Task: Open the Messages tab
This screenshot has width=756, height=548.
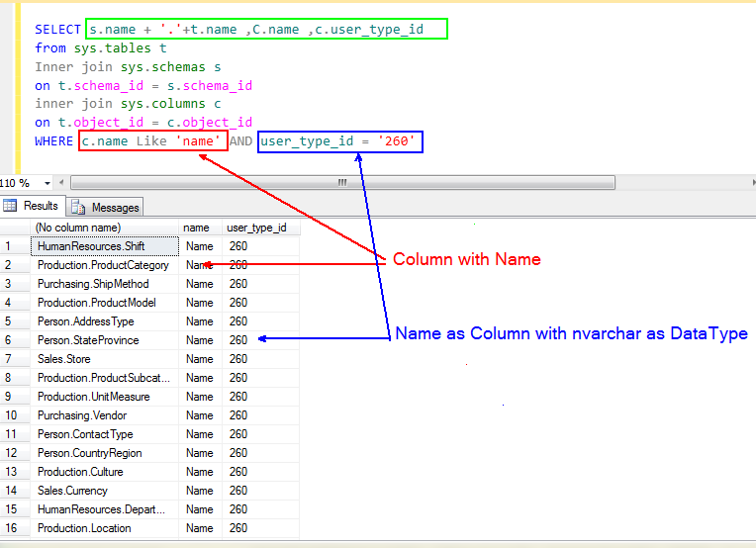Action: coord(115,207)
